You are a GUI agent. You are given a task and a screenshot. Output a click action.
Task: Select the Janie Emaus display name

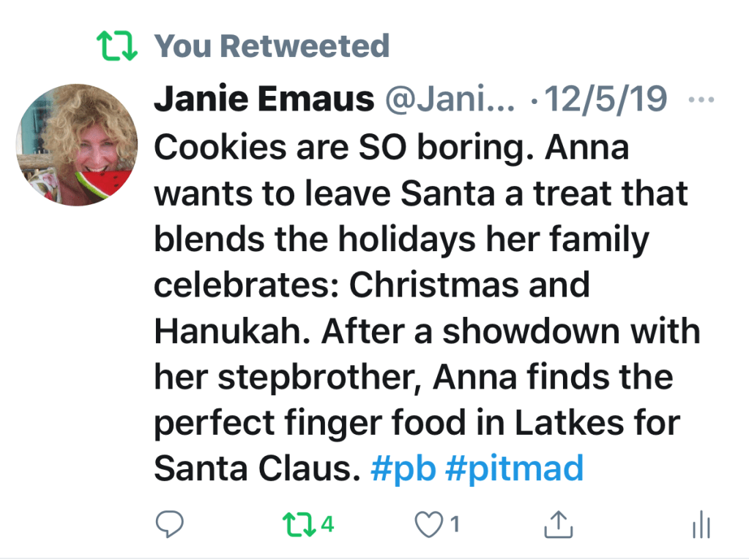click(x=264, y=100)
